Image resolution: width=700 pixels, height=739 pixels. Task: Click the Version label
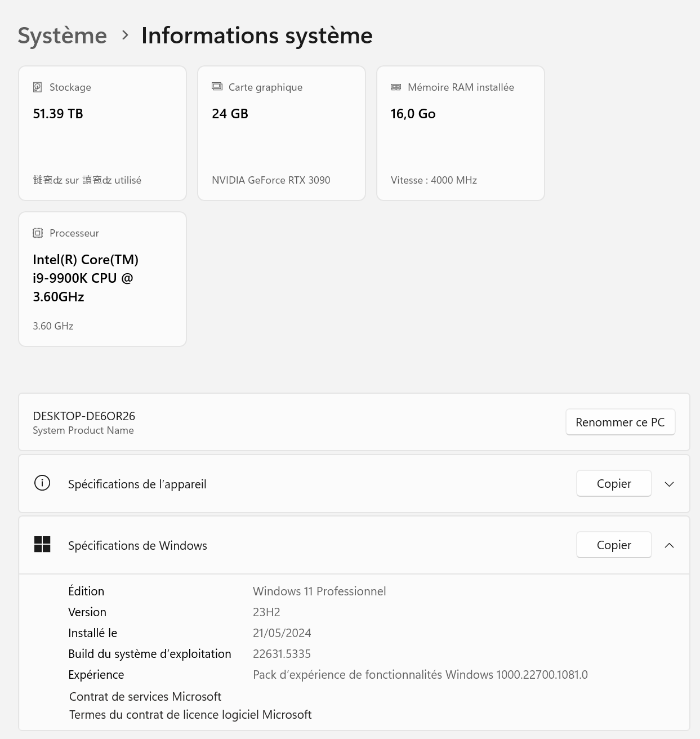coord(87,612)
